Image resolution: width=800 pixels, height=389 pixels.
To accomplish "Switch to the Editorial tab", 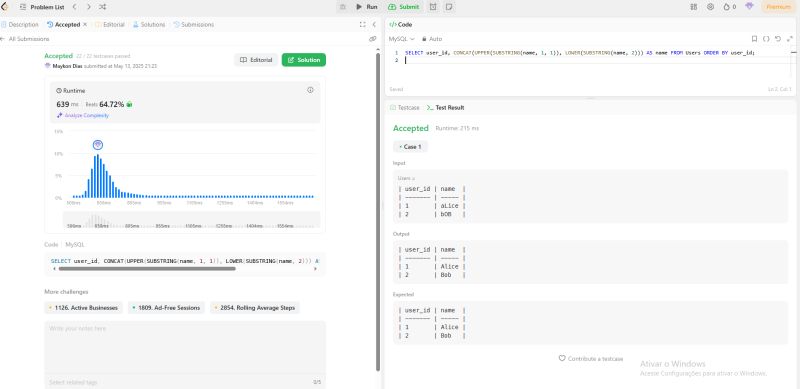I will [x=110, y=25].
